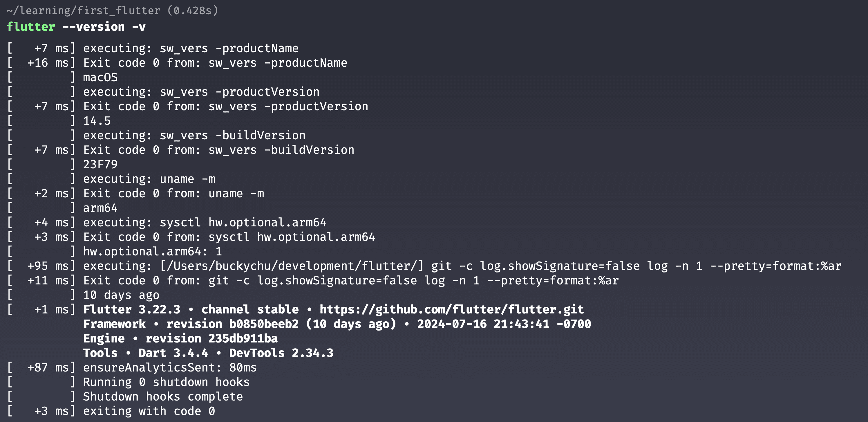Click the 14.5 product version output

[97, 121]
